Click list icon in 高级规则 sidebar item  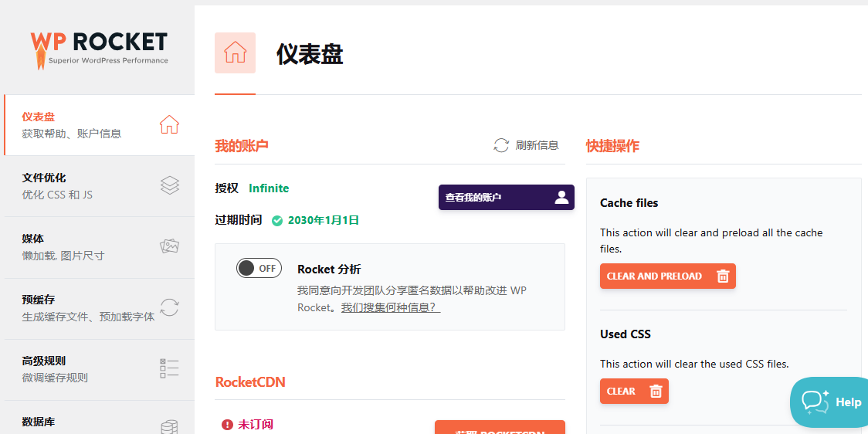tap(169, 368)
